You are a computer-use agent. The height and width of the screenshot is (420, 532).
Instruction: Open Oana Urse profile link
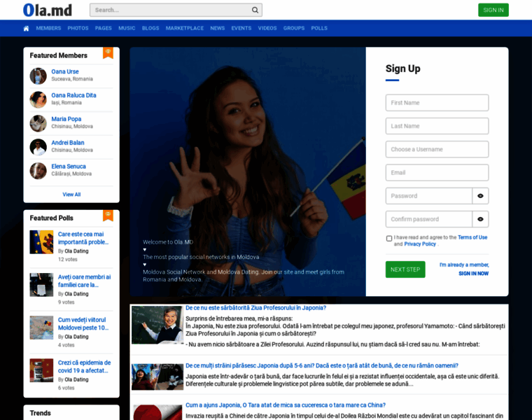(x=65, y=71)
